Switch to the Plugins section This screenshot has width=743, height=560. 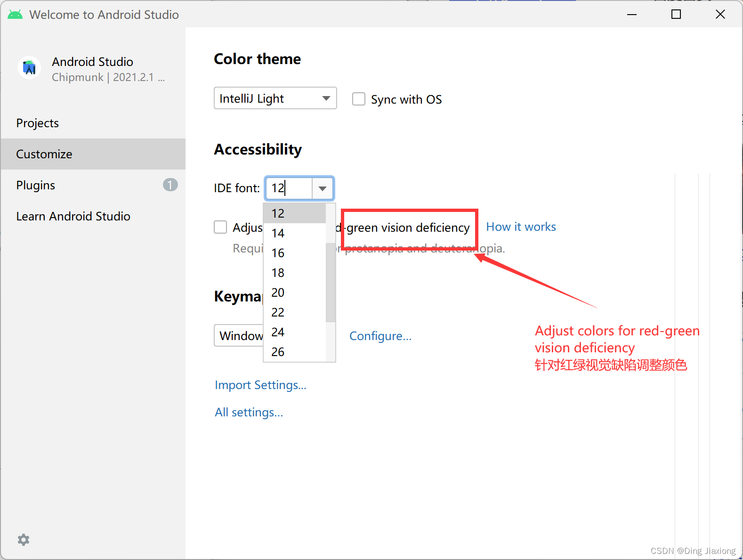(x=93, y=185)
